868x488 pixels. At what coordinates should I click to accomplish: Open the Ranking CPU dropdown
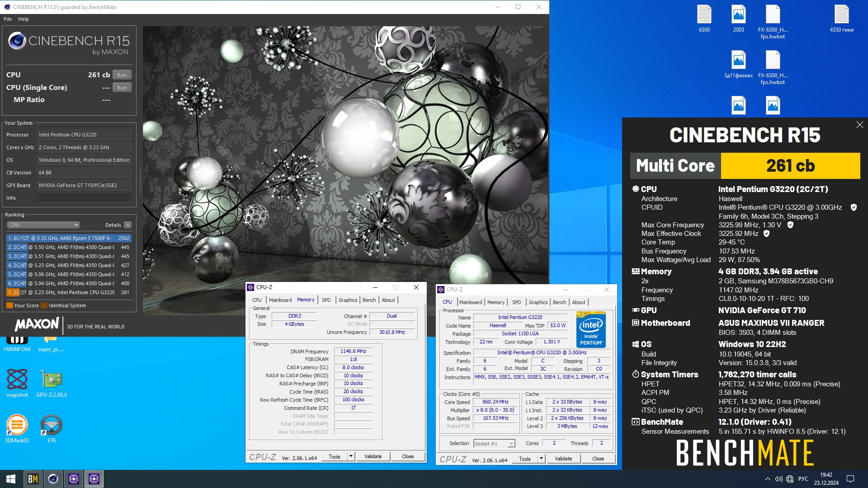pyautogui.click(x=43, y=225)
